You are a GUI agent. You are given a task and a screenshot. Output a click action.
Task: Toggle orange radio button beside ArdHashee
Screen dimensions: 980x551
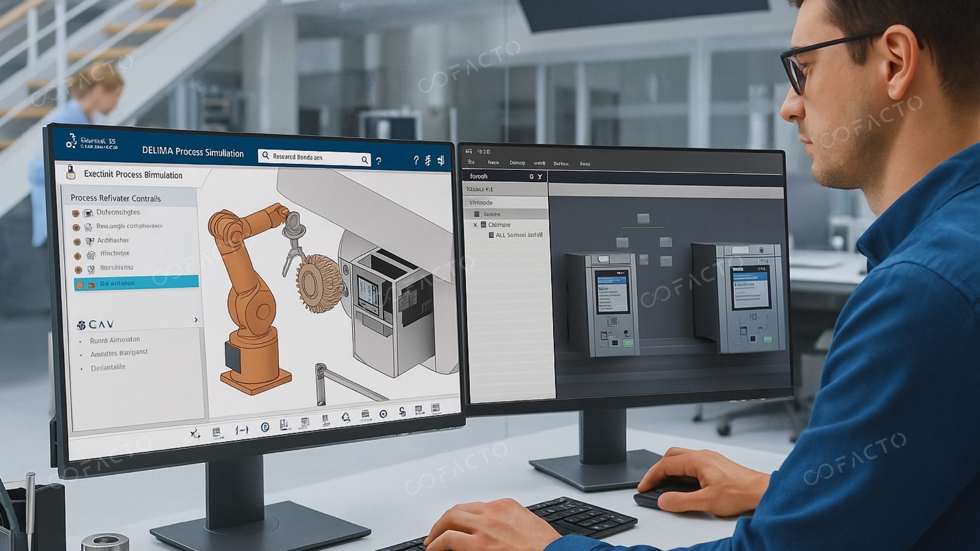(77, 242)
